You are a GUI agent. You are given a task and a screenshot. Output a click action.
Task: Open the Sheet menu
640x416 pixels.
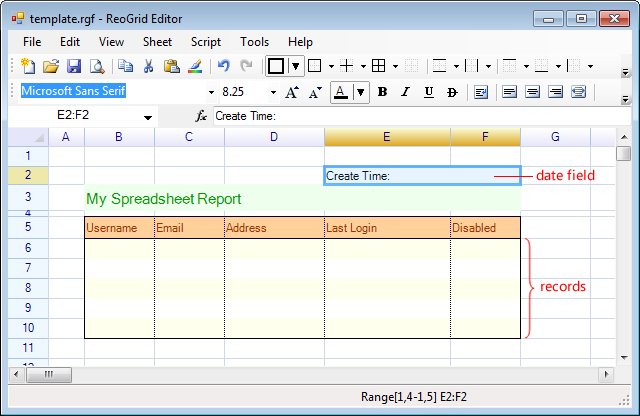(x=157, y=42)
